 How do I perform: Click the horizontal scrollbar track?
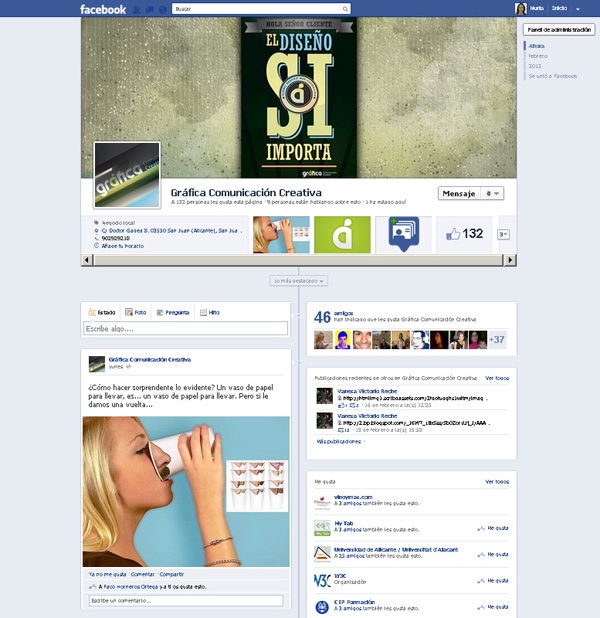coord(298,260)
